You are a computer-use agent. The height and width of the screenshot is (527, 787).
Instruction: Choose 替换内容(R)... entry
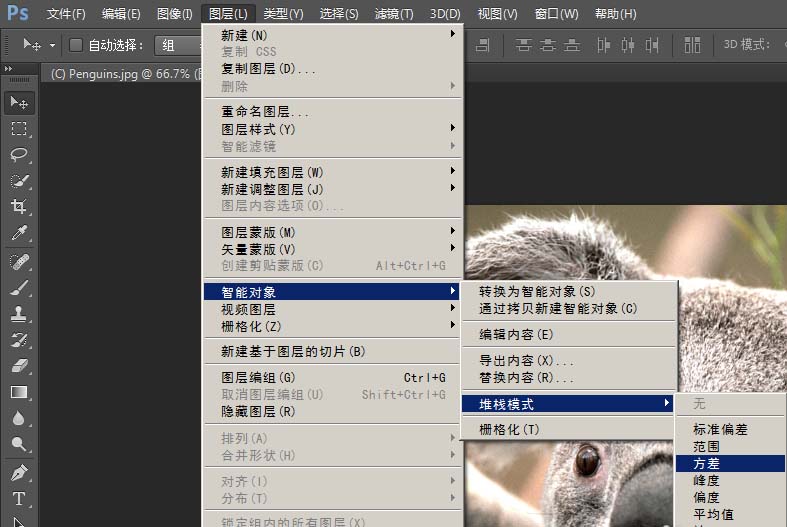point(569,377)
